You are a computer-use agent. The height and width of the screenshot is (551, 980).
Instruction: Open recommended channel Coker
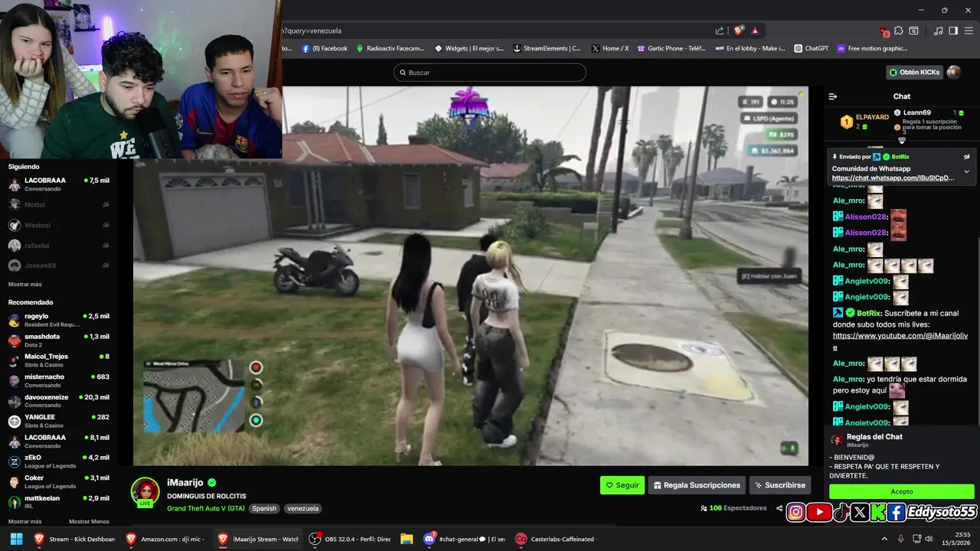(x=59, y=481)
